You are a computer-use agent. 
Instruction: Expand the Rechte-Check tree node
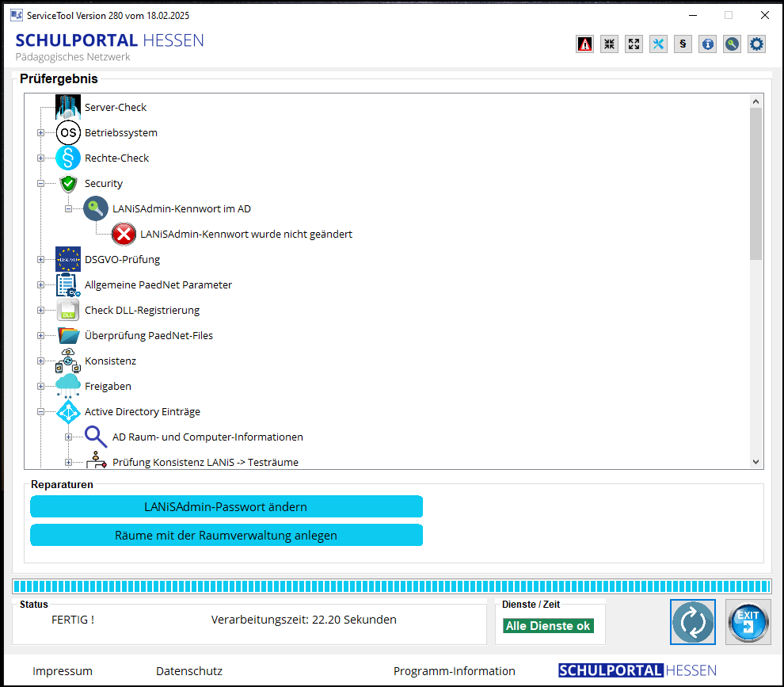tap(41, 158)
